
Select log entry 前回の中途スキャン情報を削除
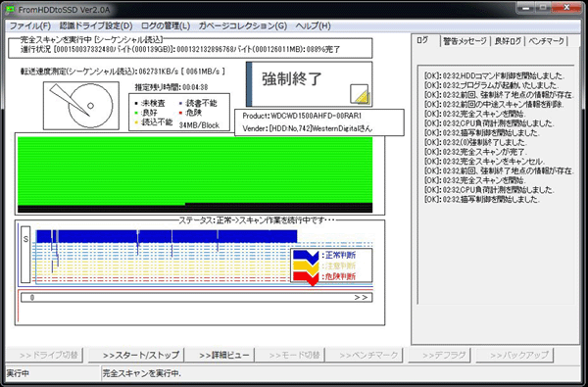pos(493,104)
